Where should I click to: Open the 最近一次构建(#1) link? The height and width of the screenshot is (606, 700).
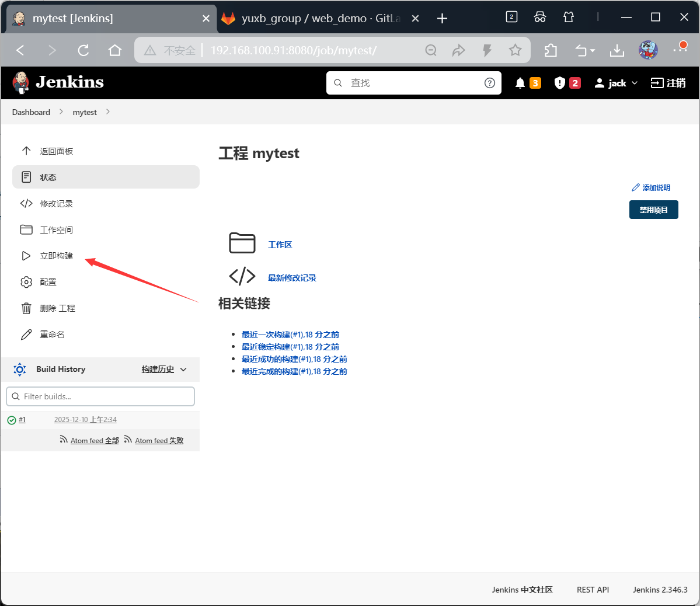pos(290,335)
